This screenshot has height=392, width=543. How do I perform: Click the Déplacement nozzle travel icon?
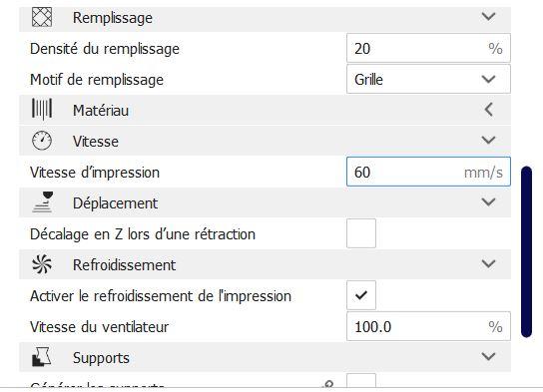pyautogui.click(x=43, y=202)
